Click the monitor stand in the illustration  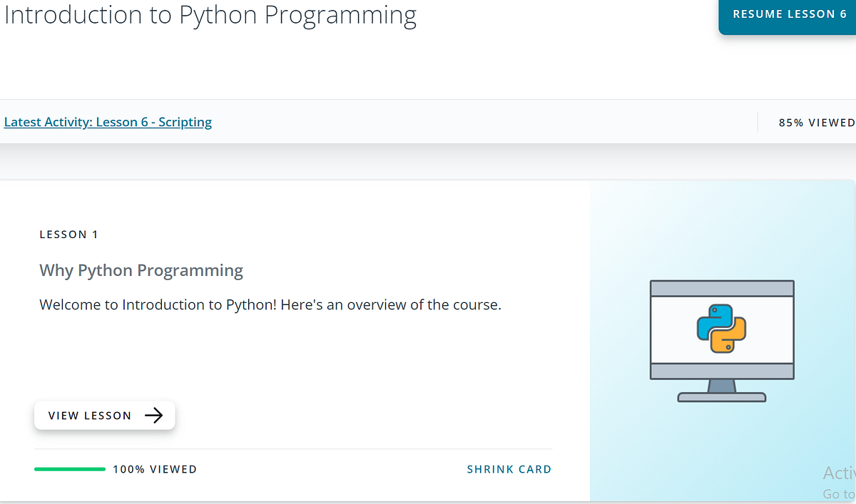pyautogui.click(x=722, y=391)
